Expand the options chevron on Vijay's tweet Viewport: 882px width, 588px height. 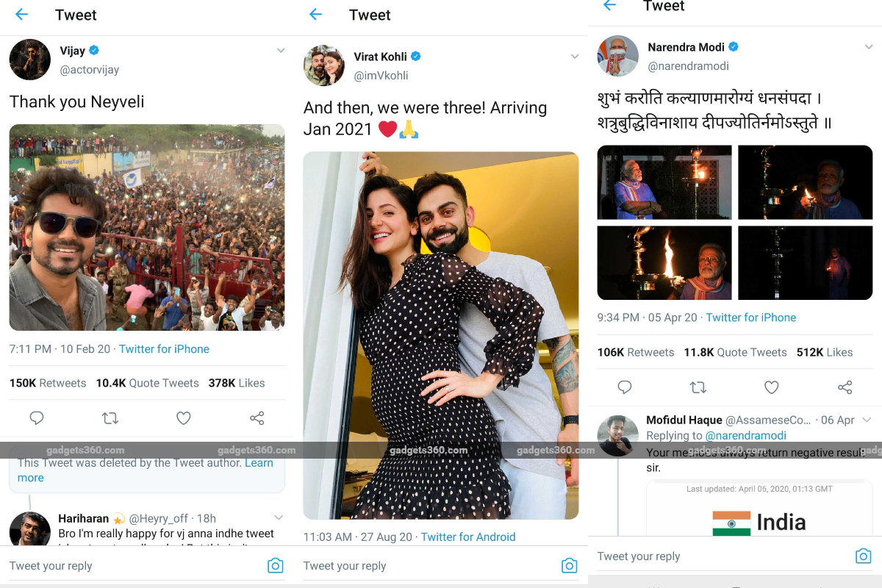280,50
